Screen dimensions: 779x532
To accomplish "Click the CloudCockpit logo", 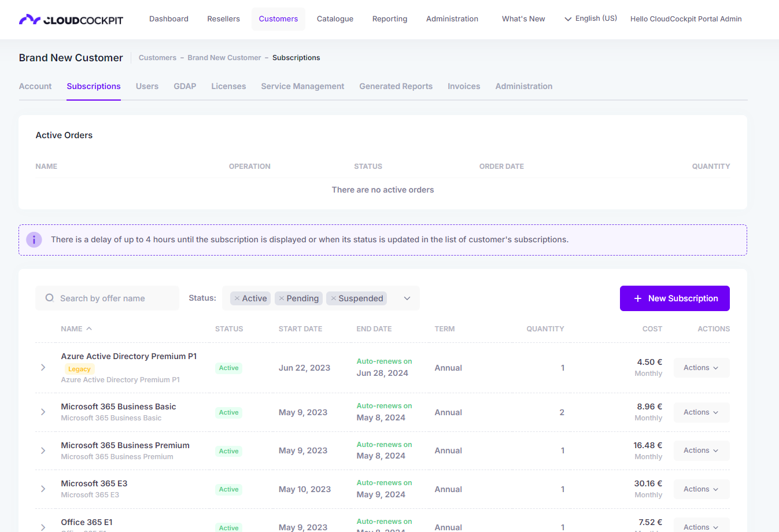I will click(x=71, y=20).
